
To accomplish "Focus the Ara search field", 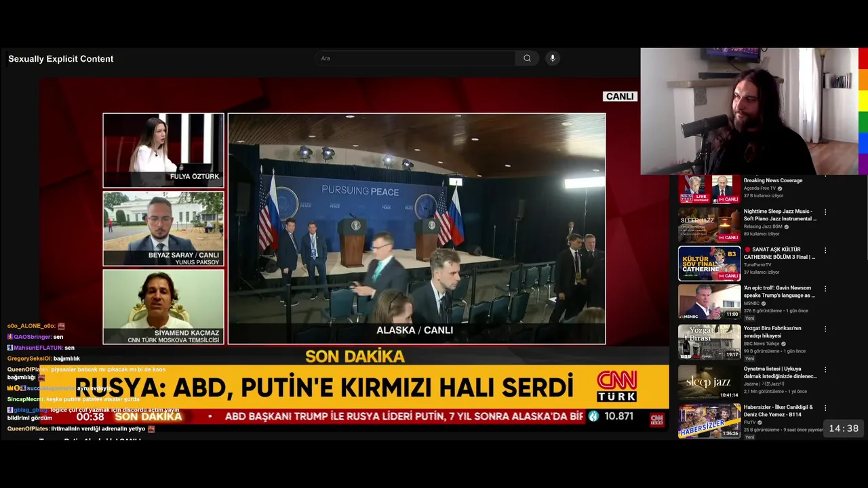I will click(x=414, y=58).
